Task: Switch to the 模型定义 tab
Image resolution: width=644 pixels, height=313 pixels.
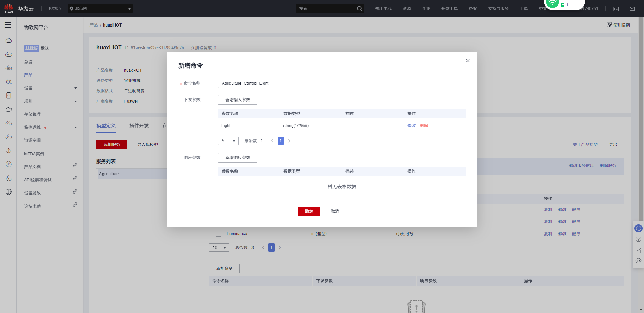Action: pyautogui.click(x=106, y=126)
